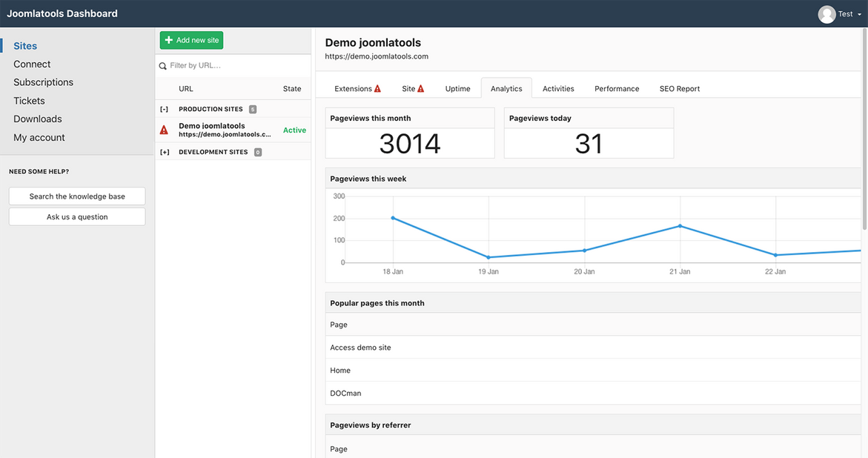Click the warning icon on the Extensions tab
The width and height of the screenshot is (868, 458).
point(377,88)
